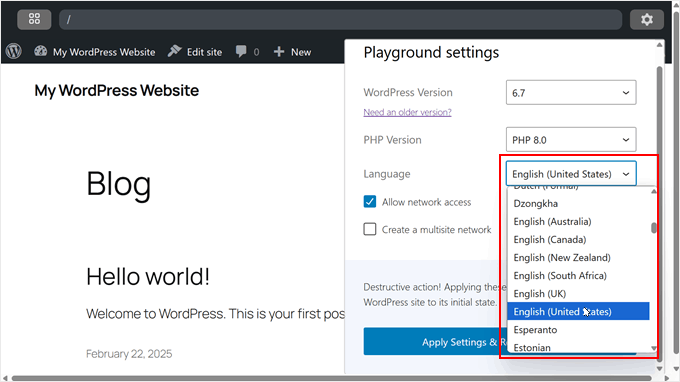Choose English (United States) highlighted option
The image size is (680, 382).
579,311
